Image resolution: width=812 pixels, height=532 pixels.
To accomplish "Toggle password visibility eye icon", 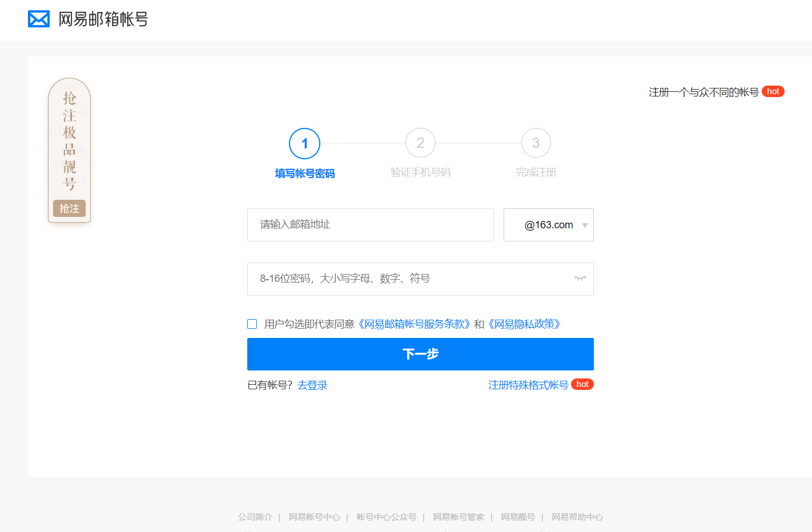I will (580, 279).
